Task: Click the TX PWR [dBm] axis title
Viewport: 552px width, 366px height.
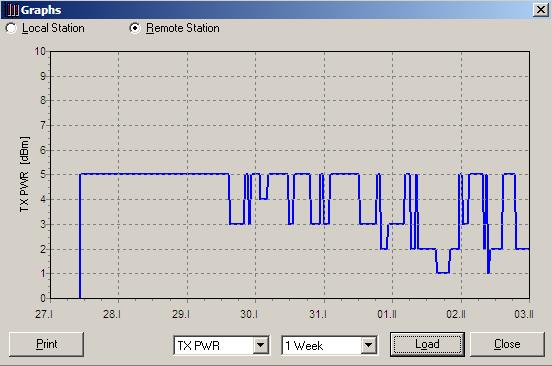Action: (x=24, y=174)
